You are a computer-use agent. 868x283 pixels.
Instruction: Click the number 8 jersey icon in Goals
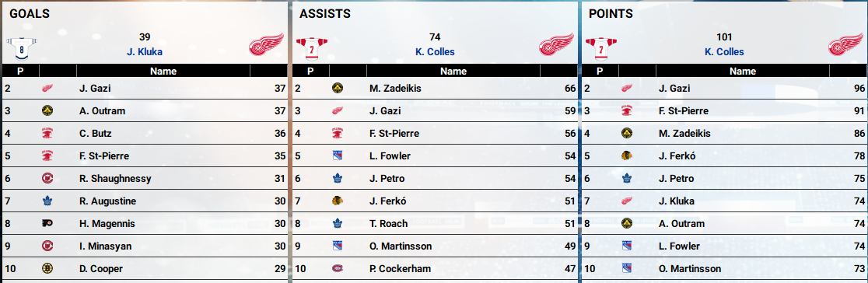[22, 48]
